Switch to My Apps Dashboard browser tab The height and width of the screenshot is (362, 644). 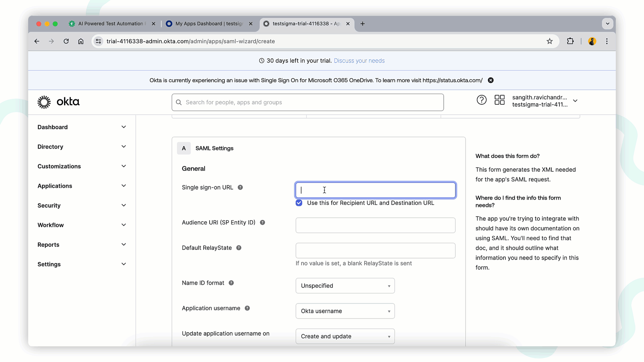coord(209,24)
